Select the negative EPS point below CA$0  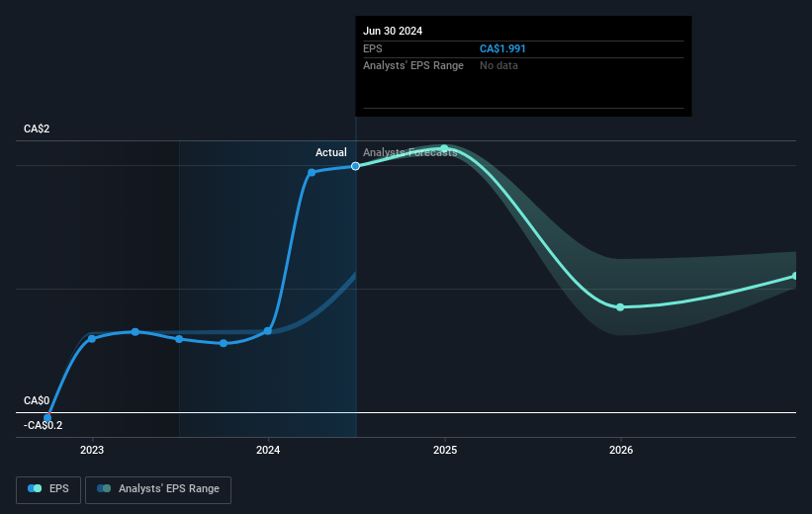click(47, 418)
